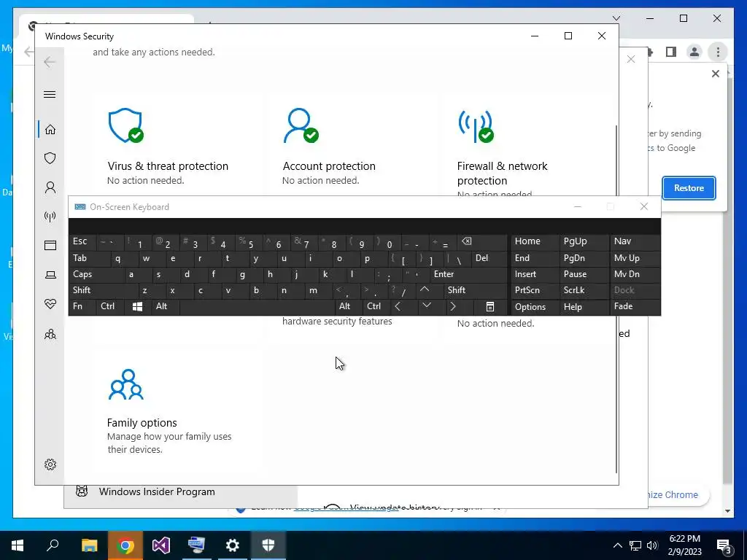Click Enter key on On-Screen Keyboard
The image size is (747, 560).
[468, 275]
